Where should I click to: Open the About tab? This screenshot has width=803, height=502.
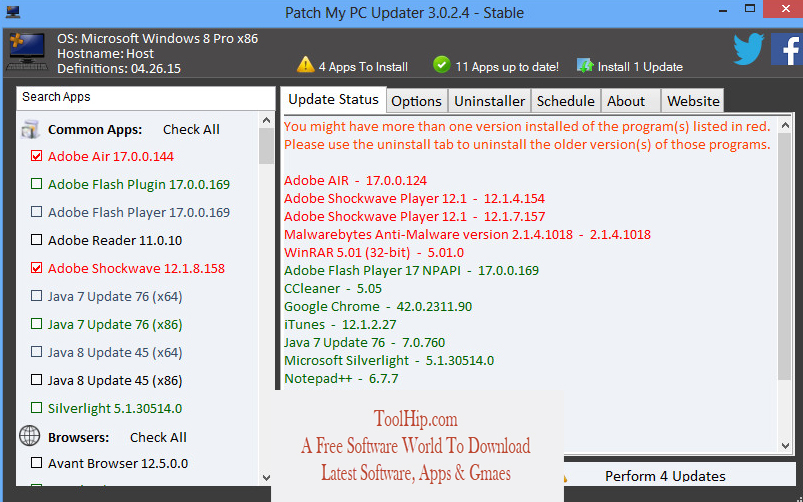tap(631, 101)
